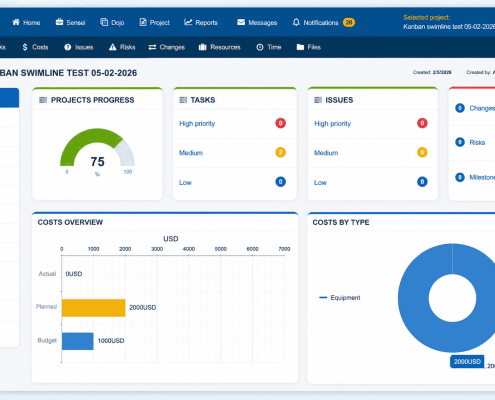This screenshot has height=400, width=495.
Task: Go to the Costs tab
Action: tap(35, 47)
